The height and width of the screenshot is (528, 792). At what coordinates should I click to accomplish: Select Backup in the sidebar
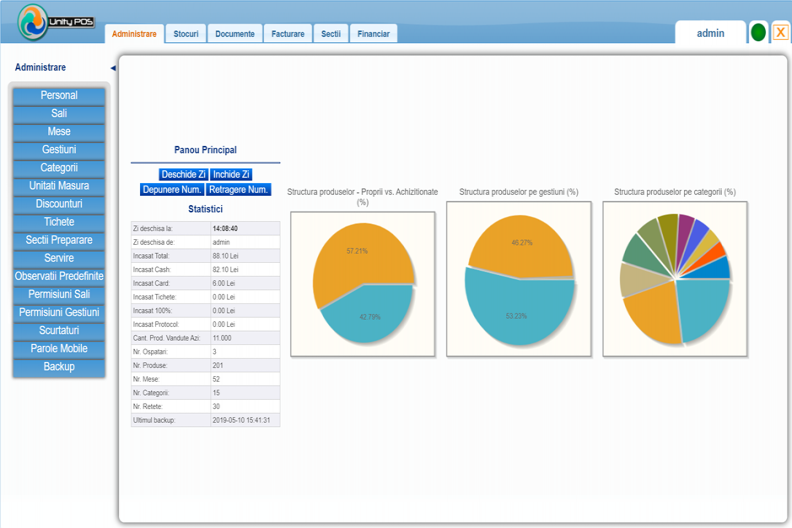(59, 367)
